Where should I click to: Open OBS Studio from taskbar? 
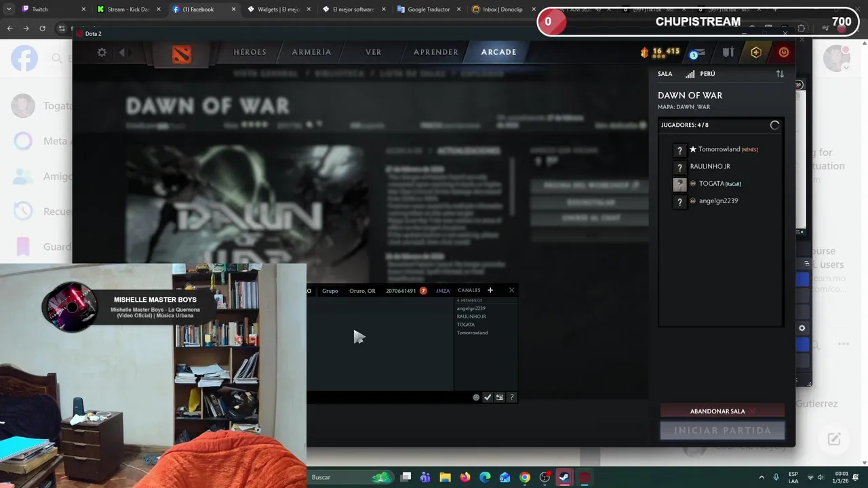coord(545,477)
